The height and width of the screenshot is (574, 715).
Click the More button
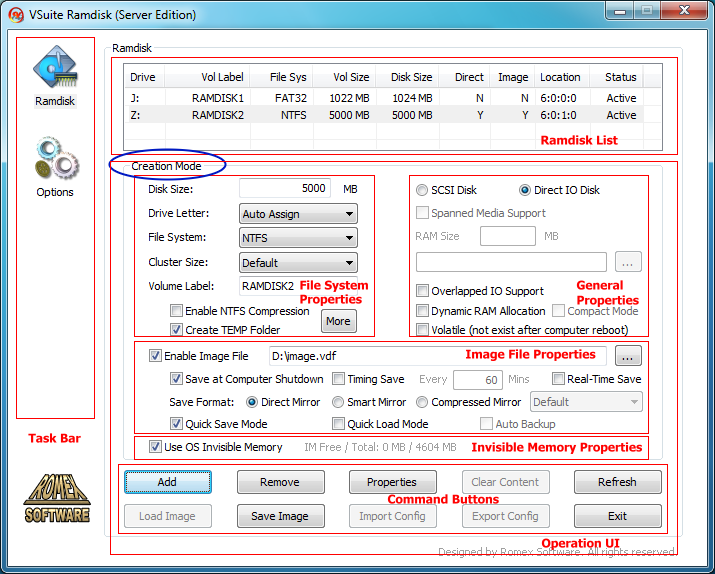[x=339, y=321]
